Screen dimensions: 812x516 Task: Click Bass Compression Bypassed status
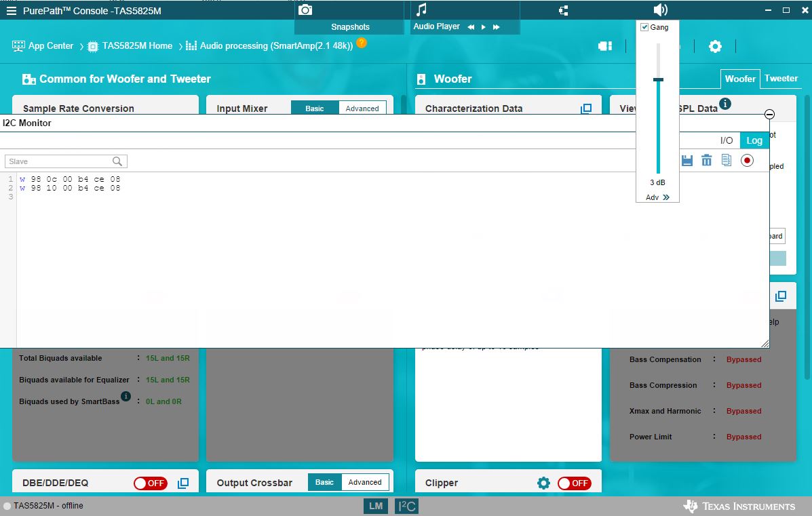click(x=743, y=385)
